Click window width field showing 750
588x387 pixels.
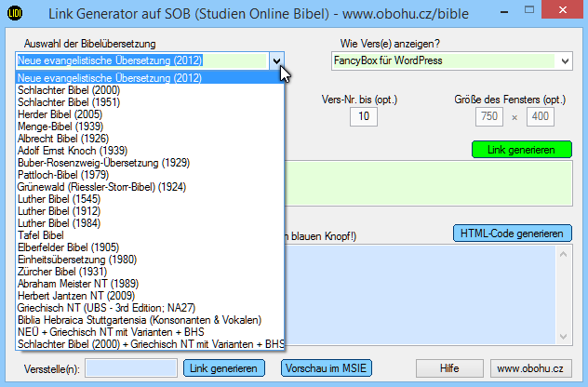coord(489,116)
